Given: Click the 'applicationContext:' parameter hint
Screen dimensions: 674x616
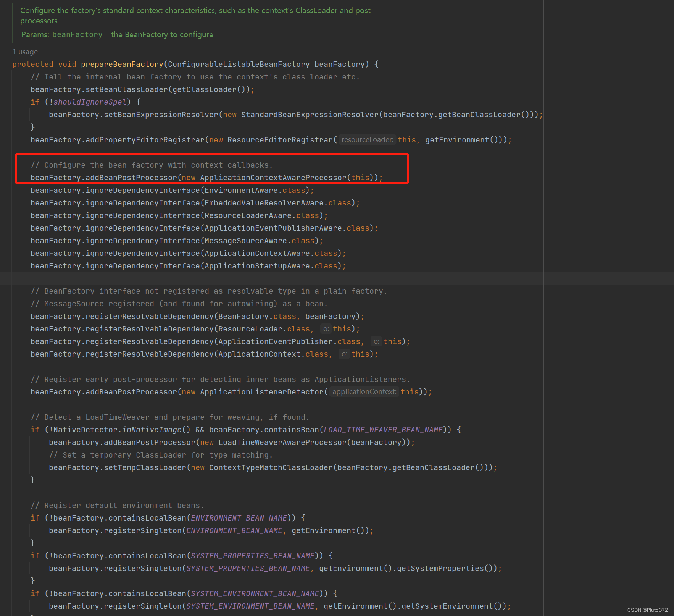Looking at the screenshot, I should coord(364,392).
